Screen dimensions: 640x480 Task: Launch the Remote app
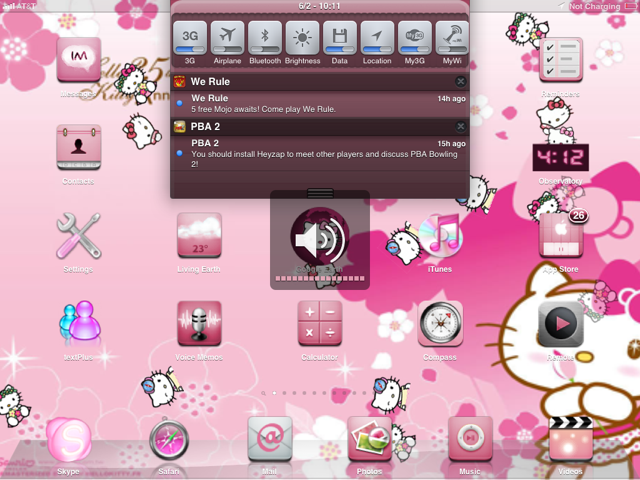(561, 324)
